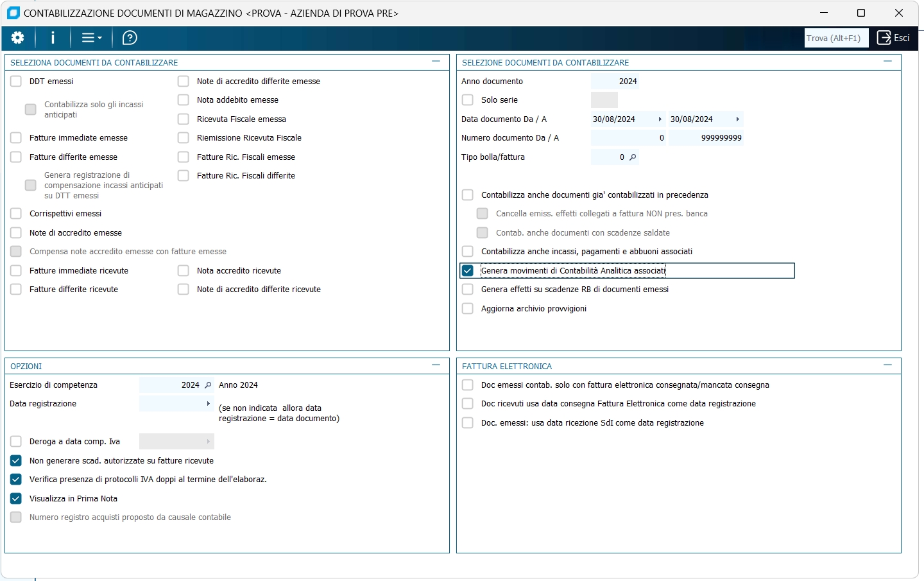The image size is (924, 581).
Task: Enable Doc emessi contab. solo con fattura elettronica
Action: pyautogui.click(x=468, y=385)
